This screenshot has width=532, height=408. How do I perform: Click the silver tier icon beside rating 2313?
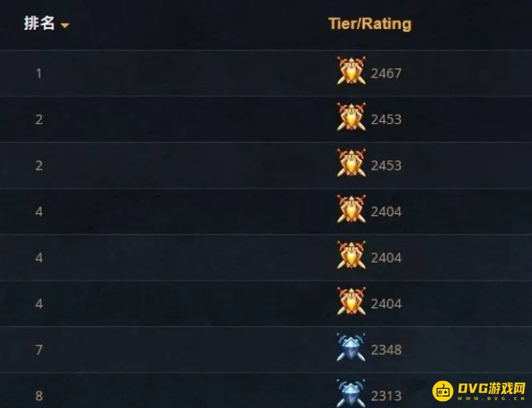click(351, 393)
